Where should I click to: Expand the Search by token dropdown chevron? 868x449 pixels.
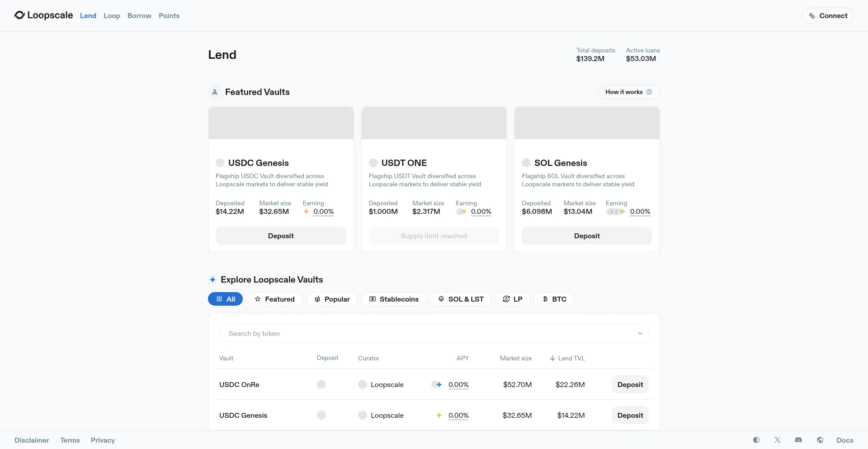[x=640, y=334]
